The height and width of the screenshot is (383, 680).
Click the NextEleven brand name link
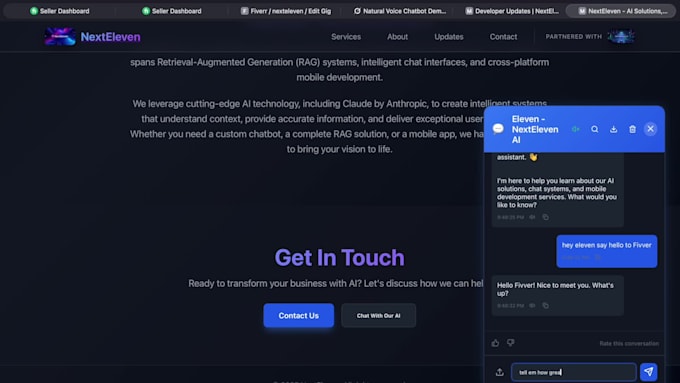(x=111, y=37)
